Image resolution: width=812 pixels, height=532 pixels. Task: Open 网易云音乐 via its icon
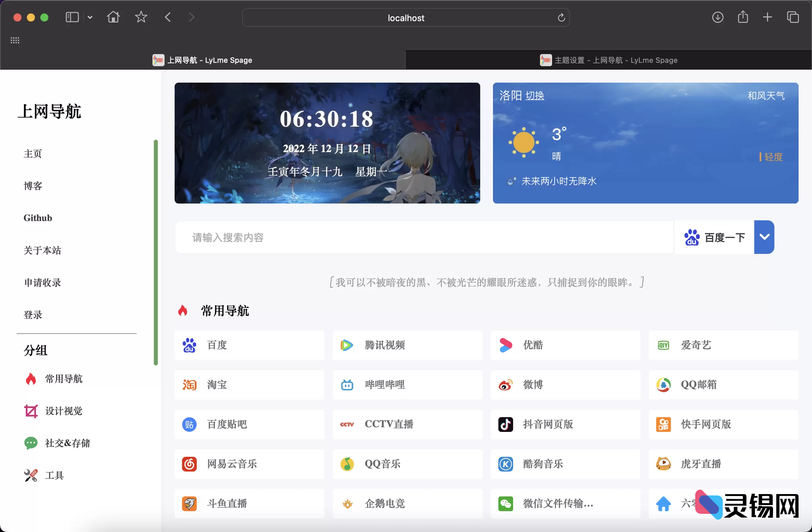[x=189, y=464]
